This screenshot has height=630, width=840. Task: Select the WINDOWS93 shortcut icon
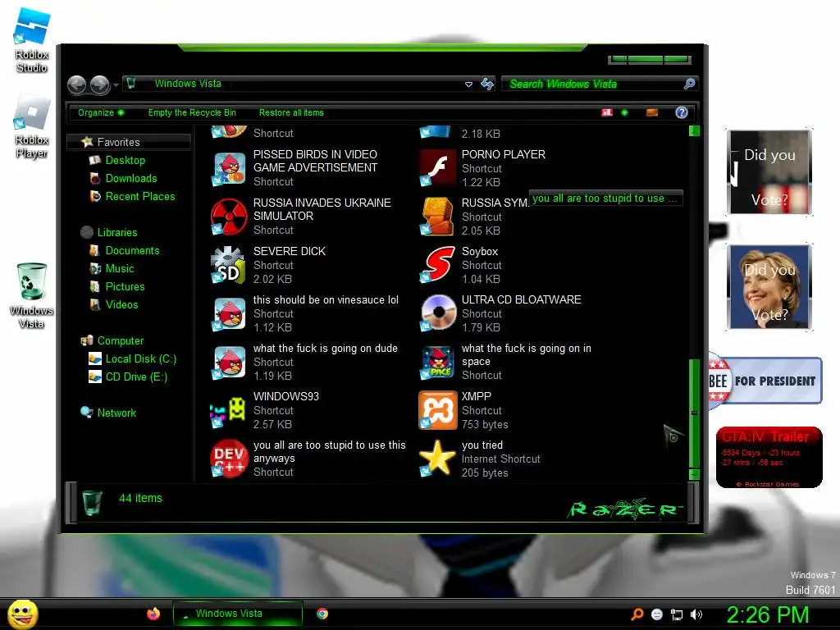[x=229, y=411]
